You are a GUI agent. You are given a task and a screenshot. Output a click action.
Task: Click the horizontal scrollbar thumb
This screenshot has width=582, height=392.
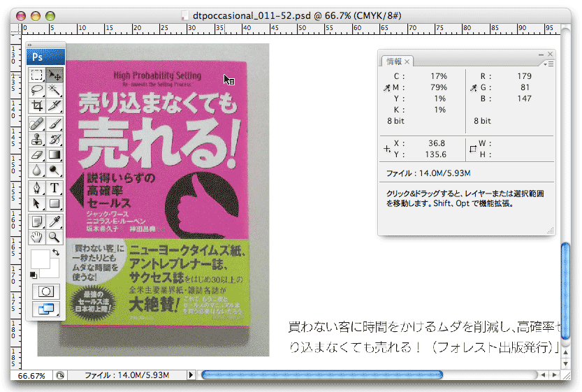point(322,375)
